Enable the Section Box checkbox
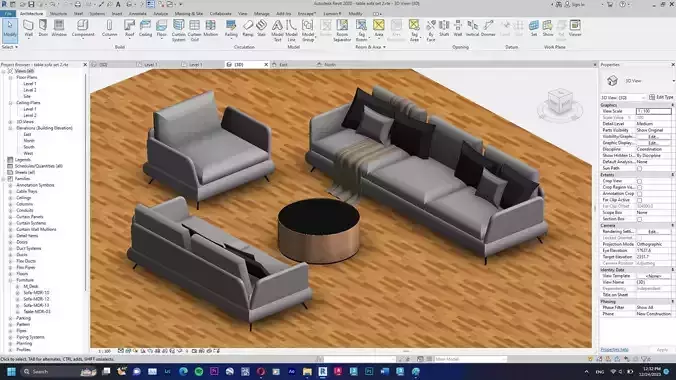Viewport: 676px width, 380px height. pyautogui.click(x=639, y=219)
